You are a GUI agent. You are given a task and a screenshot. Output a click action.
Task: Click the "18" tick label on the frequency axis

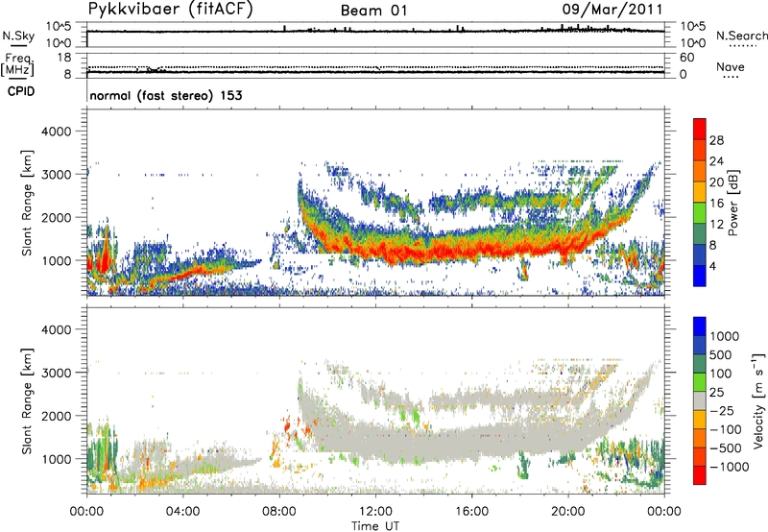click(64, 58)
